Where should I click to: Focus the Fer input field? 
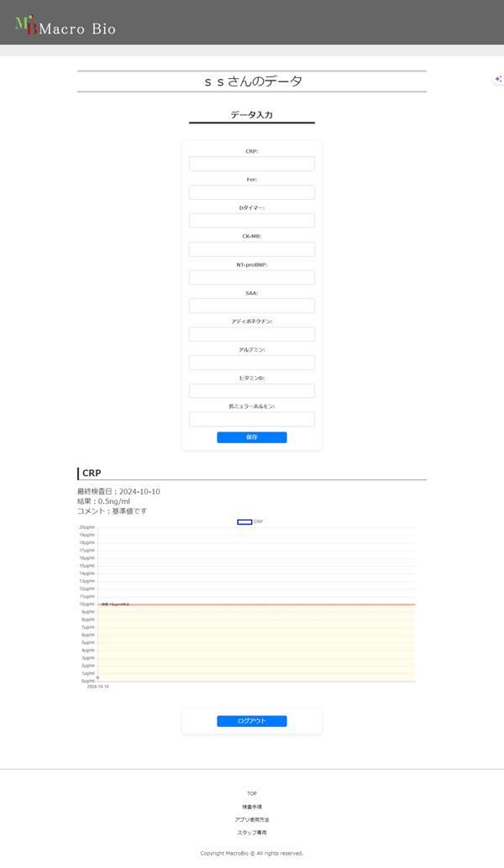(252, 192)
